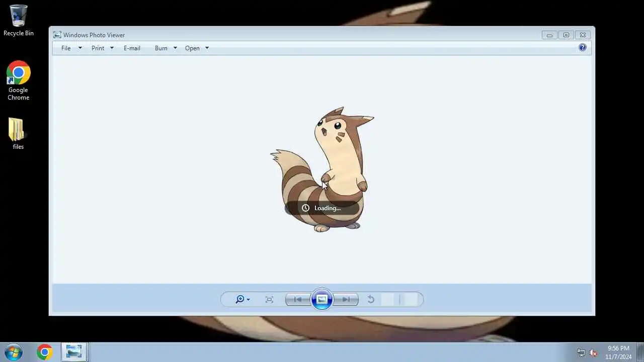Go to the next photo

[346, 300]
